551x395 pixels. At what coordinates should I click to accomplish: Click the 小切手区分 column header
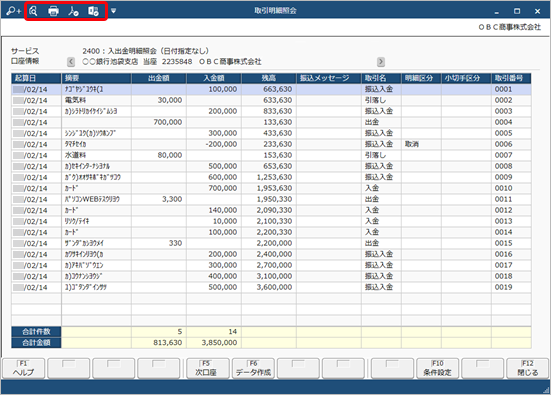[466, 78]
